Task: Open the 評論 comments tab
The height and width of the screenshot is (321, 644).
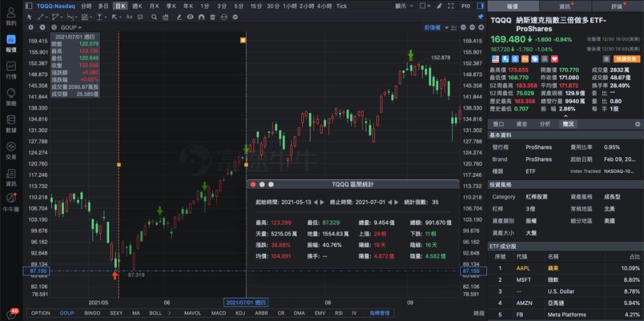Action: (x=618, y=6)
